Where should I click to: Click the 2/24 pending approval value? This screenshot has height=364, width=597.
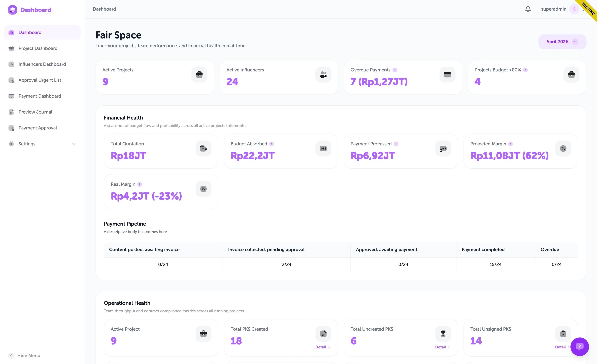(x=286, y=264)
